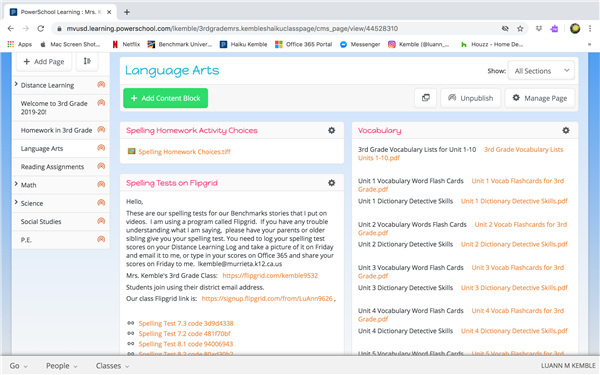Open the signup.flipgrid.com class link
600x375 pixels.
267,298
